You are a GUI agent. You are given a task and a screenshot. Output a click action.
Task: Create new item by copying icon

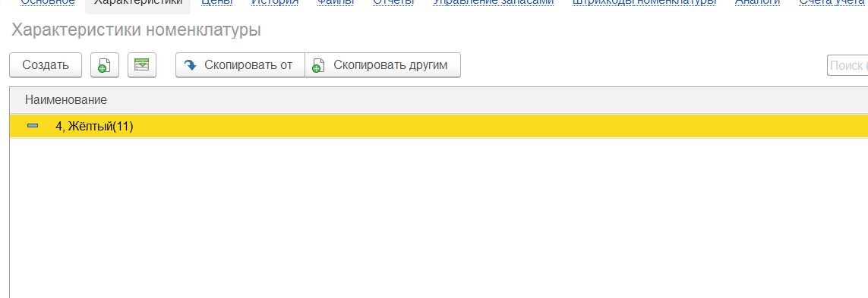coord(105,65)
